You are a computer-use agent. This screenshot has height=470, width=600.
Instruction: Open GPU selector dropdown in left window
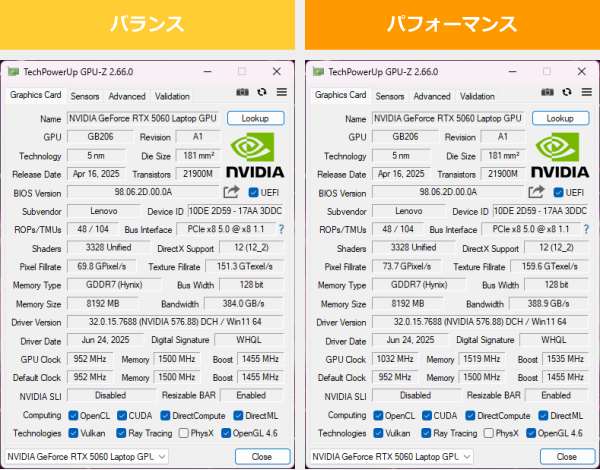pyautogui.click(x=86, y=457)
